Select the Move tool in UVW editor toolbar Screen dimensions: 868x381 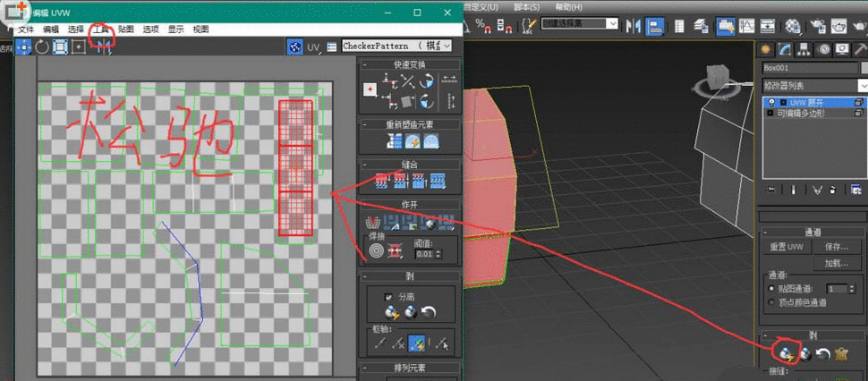23,47
